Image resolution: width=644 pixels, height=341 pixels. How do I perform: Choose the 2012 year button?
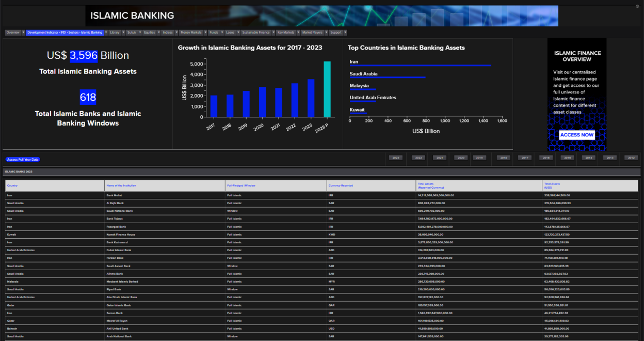tap(631, 158)
